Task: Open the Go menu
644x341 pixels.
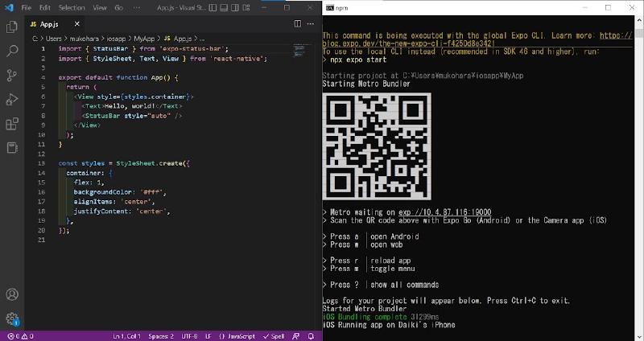Action: (118, 7)
